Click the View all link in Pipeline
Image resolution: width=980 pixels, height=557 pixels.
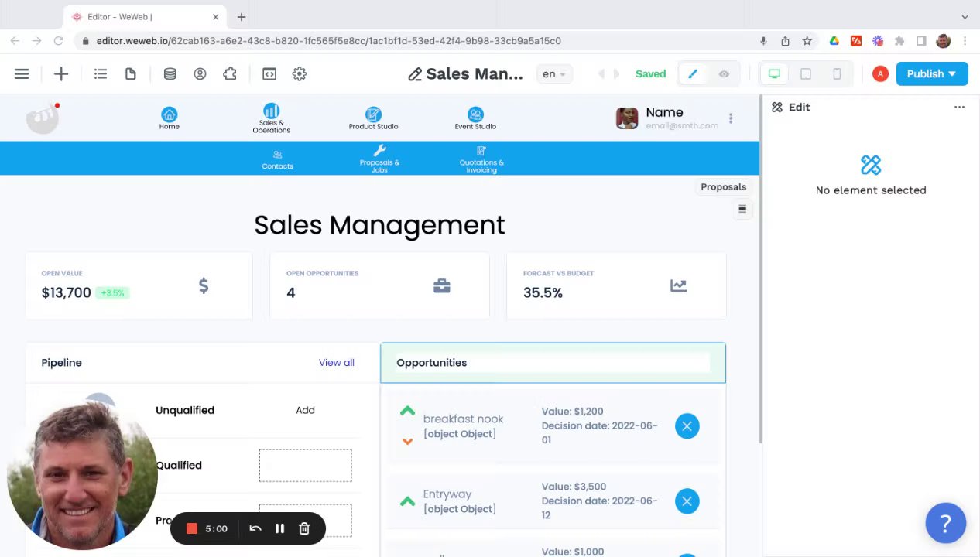point(337,363)
